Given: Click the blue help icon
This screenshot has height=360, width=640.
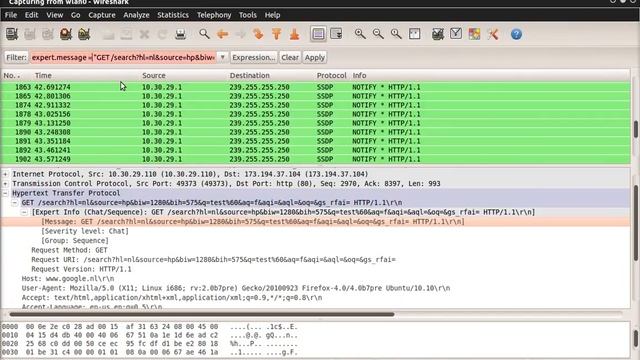Looking at the screenshot, I should point(516,34).
